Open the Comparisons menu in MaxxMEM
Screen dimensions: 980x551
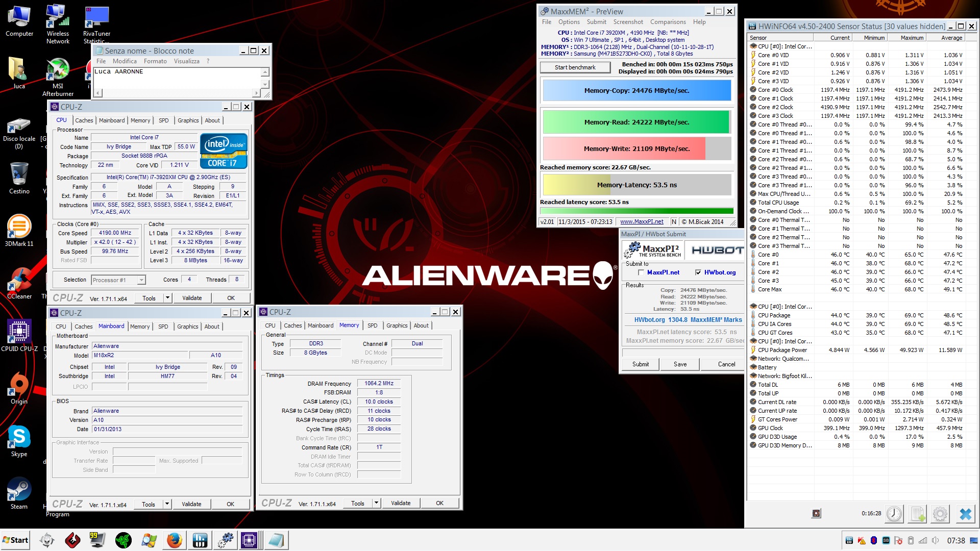coord(668,22)
